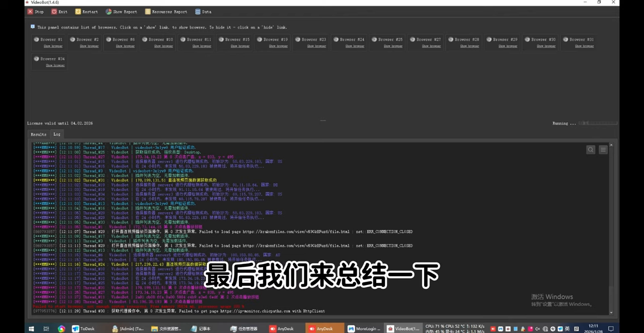644x333 pixels.
Task: Click the round icon beside Browser #15
Action: coord(221,39)
